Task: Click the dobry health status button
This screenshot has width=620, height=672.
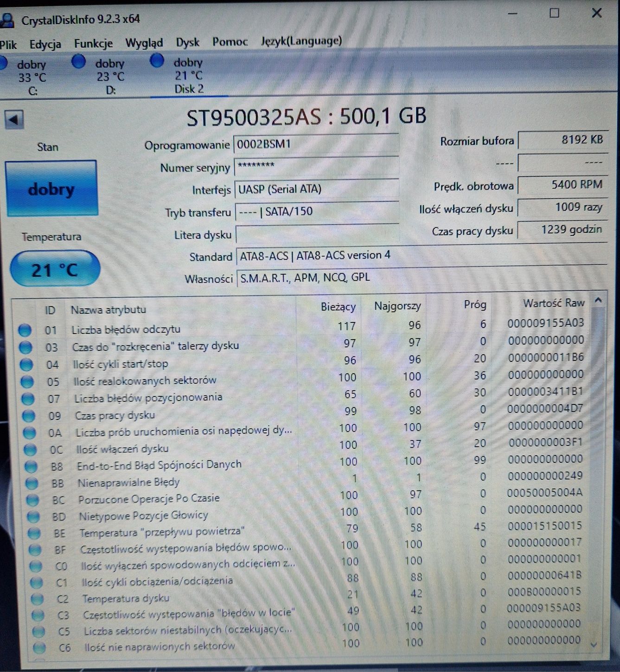Action: click(x=51, y=188)
